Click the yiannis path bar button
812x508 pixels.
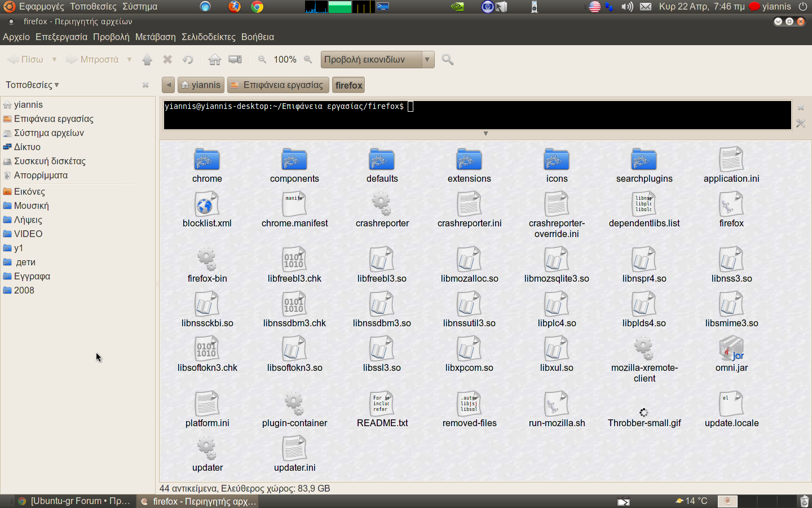click(x=201, y=85)
